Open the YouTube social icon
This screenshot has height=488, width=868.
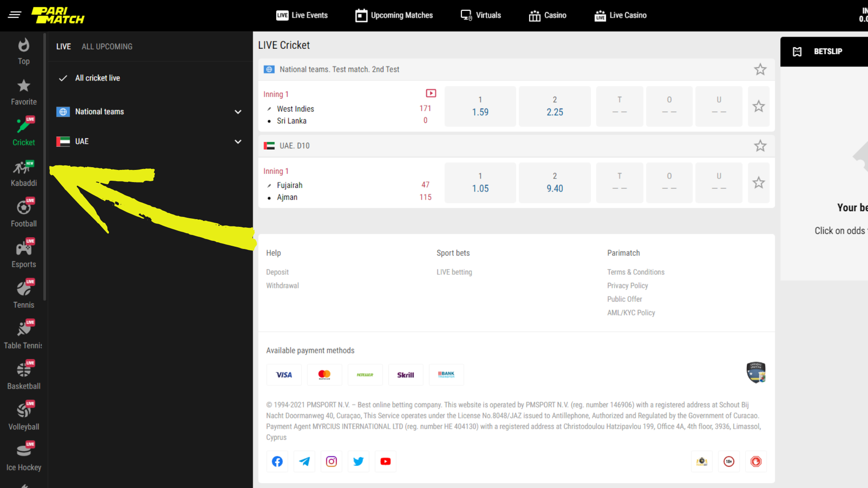click(x=385, y=461)
